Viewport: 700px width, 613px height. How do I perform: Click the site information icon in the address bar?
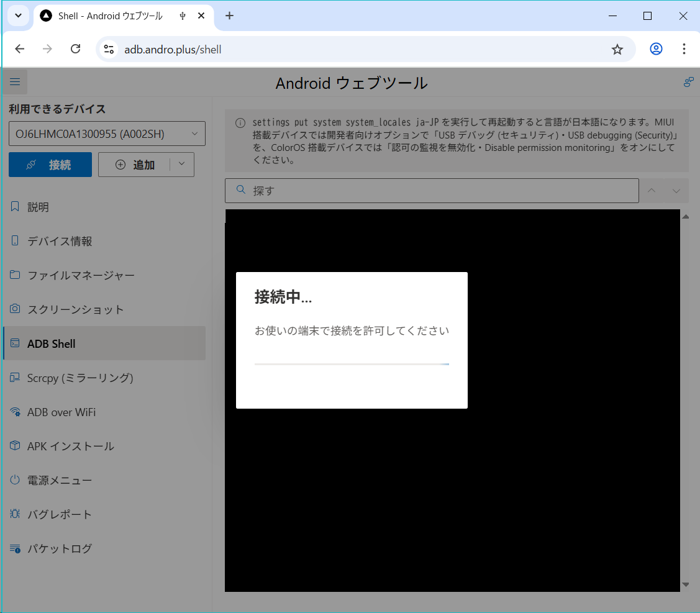point(109,49)
